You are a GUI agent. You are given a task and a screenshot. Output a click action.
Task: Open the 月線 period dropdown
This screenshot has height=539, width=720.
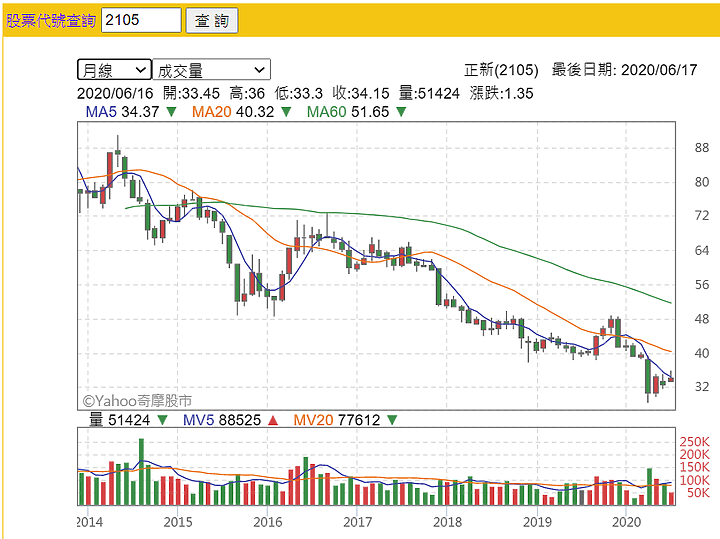pyautogui.click(x=114, y=70)
